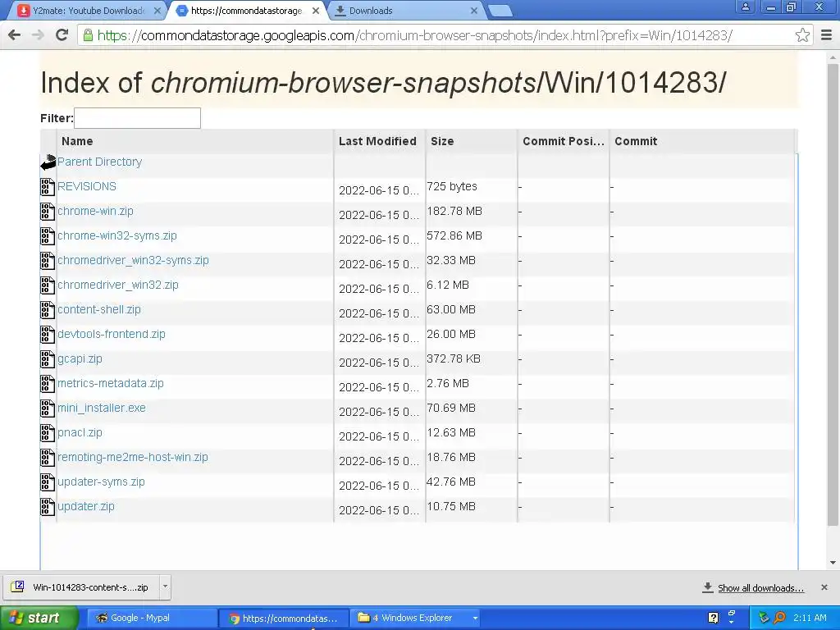
Task: Click the Commit column header
Action: 702,141
